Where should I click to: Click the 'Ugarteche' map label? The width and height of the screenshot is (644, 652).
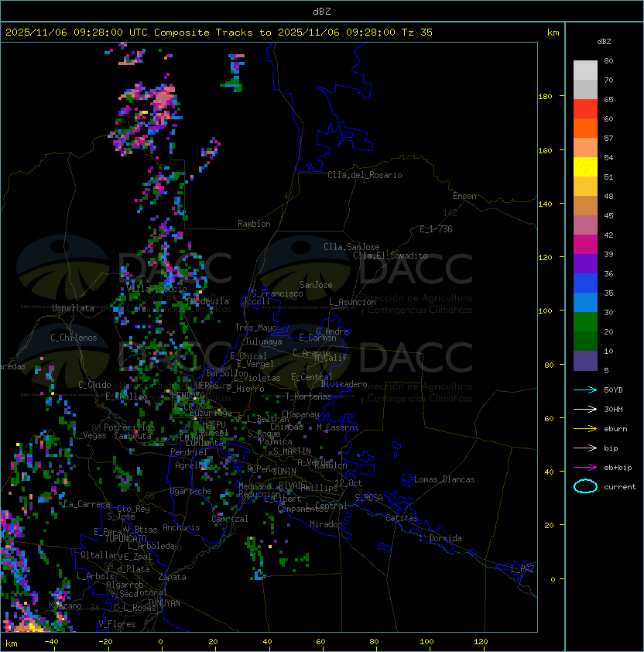click(191, 491)
